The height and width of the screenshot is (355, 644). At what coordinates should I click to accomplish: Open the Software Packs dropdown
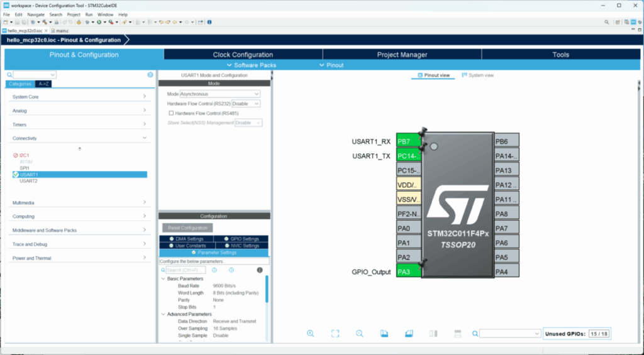252,65
